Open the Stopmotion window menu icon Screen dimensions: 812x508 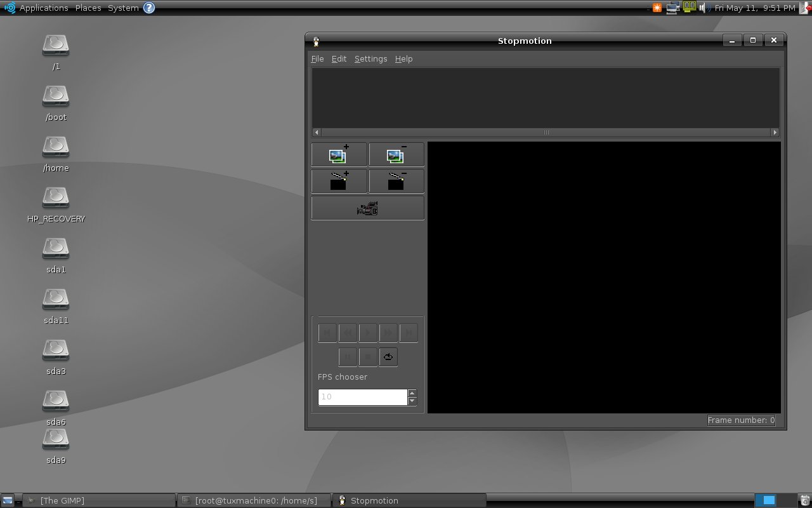[316, 41]
